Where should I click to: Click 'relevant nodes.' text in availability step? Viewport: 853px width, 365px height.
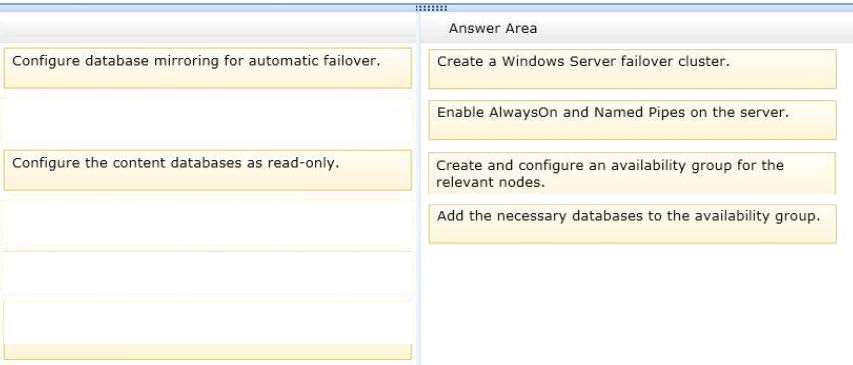click(490, 182)
